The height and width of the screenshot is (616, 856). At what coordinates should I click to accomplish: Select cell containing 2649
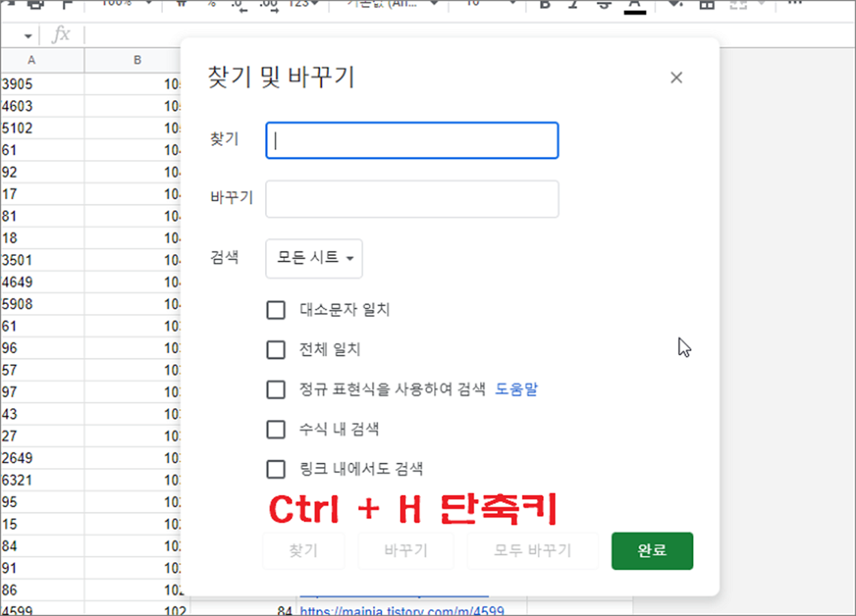tap(42, 458)
